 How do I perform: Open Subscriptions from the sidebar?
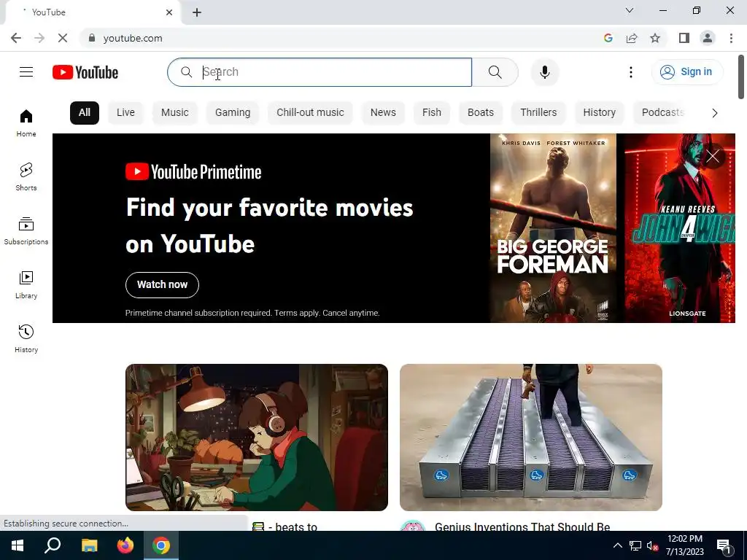26,231
